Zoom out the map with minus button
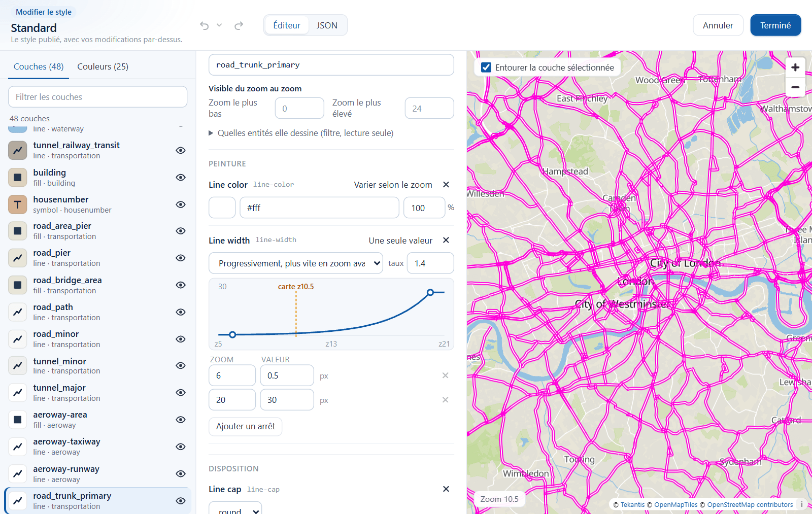 [x=795, y=87]
